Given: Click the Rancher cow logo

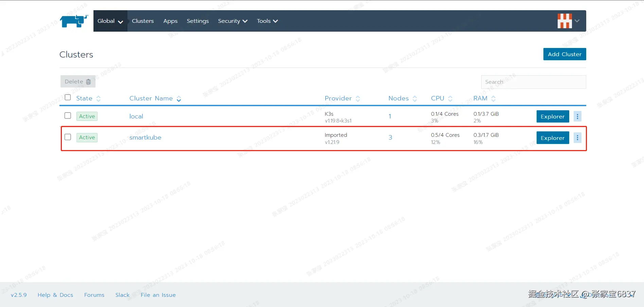Looking at the screenshot, I should 74,21.
